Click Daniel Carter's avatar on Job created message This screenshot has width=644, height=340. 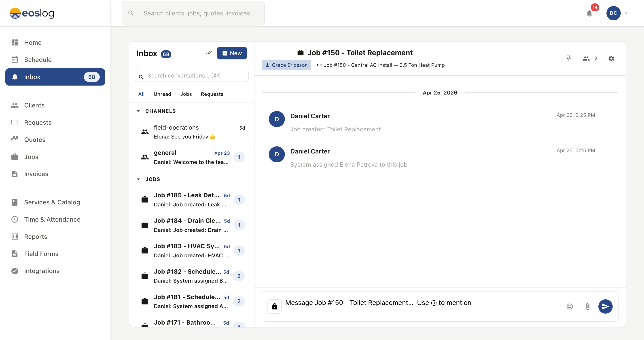[x=277, y=119]
